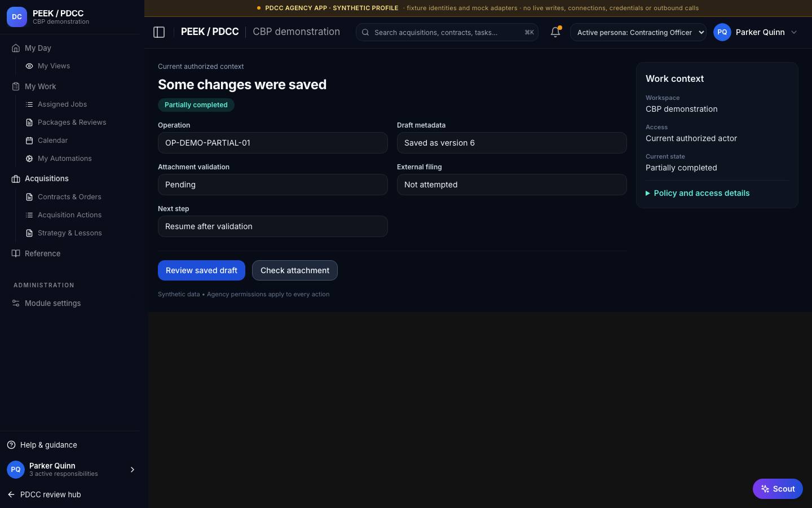
Task: Open Assigned Jobs in the sidebar
Action: [62, 104]
